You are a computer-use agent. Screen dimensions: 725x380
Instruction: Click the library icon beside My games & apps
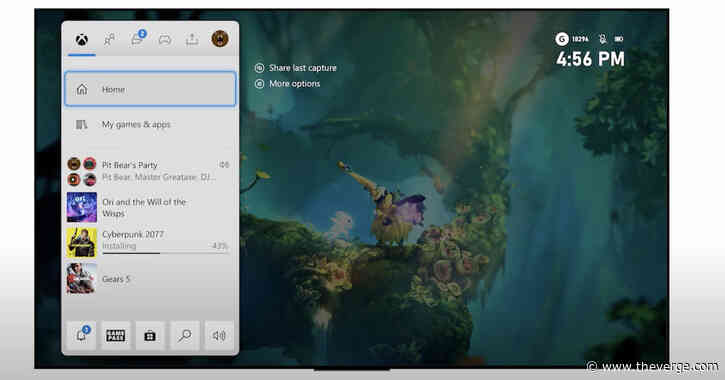click(81, 124)
